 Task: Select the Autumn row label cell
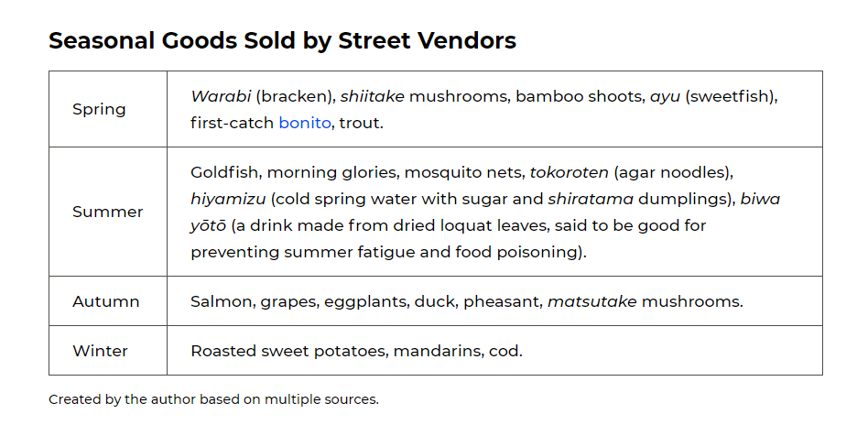108,300
